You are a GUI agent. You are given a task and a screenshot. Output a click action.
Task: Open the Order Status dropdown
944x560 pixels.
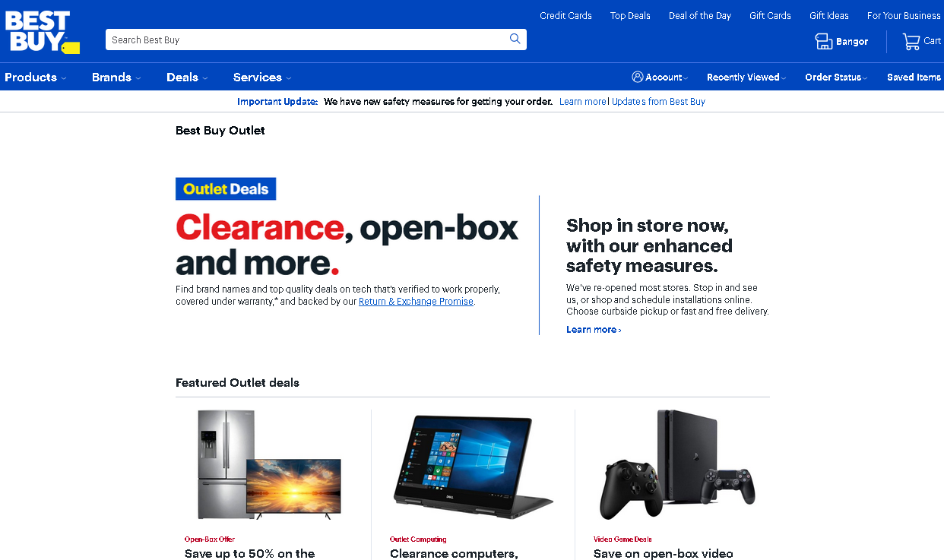pos(836,77)
